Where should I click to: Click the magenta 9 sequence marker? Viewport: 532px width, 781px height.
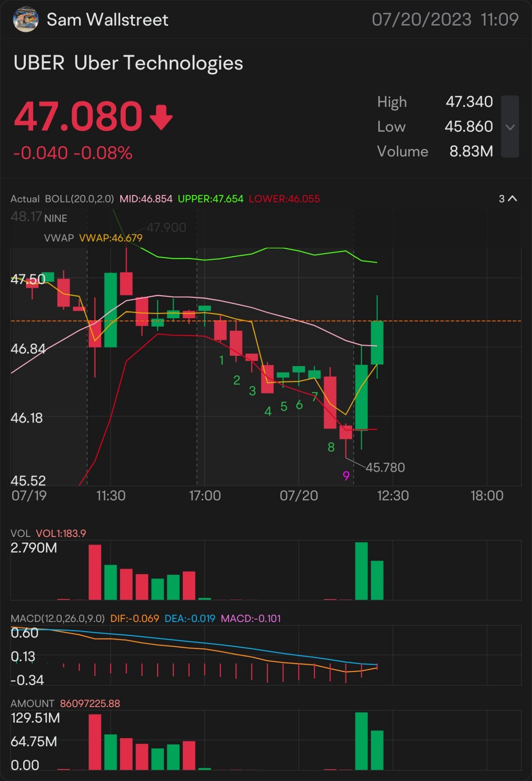click(346, 476)
